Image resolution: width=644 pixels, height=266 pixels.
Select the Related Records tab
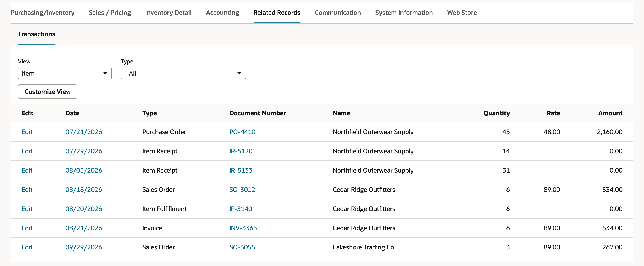click(277, 13)
